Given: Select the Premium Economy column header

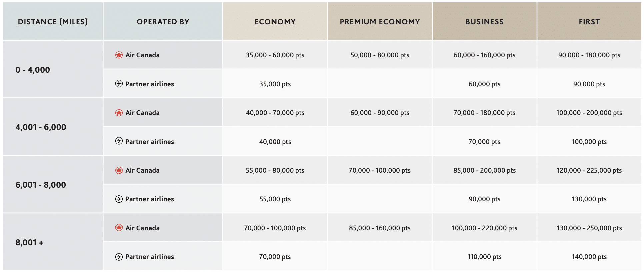Looking at the screenshot, I should [380, 22].
